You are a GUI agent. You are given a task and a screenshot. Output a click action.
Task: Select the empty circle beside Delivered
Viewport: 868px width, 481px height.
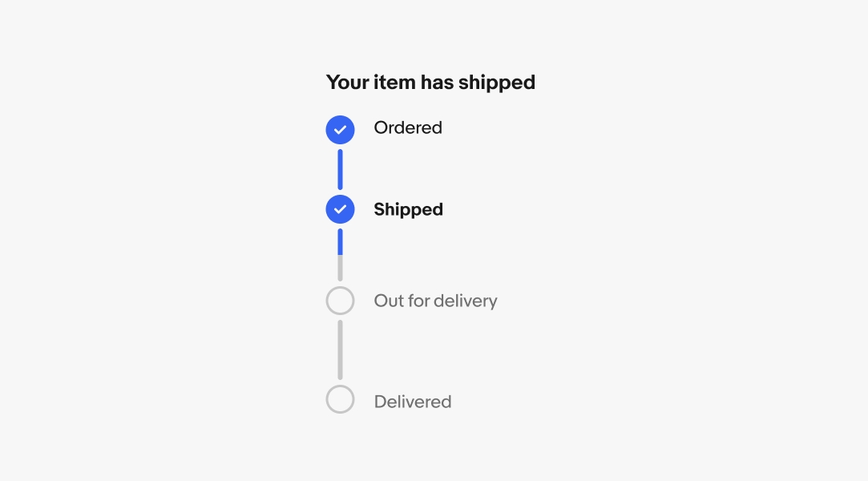point(340,399)
